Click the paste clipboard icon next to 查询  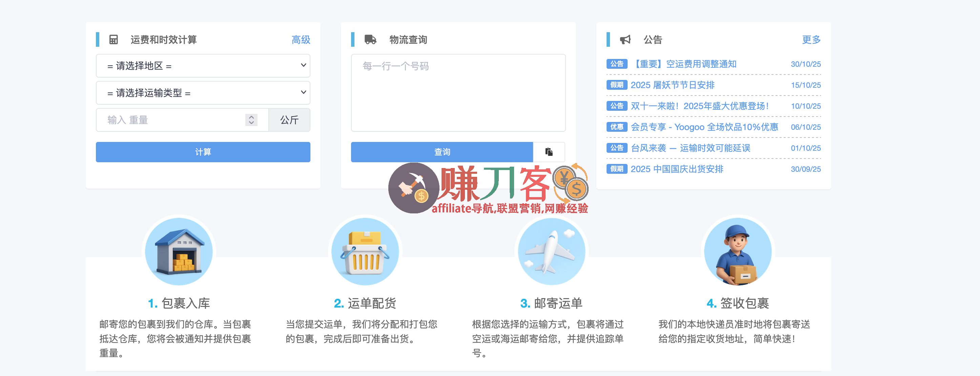[549, 152]
